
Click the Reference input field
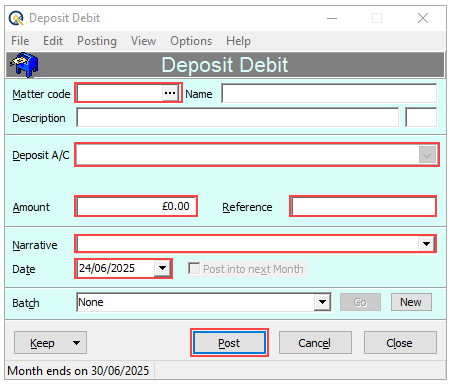point(363,206)
